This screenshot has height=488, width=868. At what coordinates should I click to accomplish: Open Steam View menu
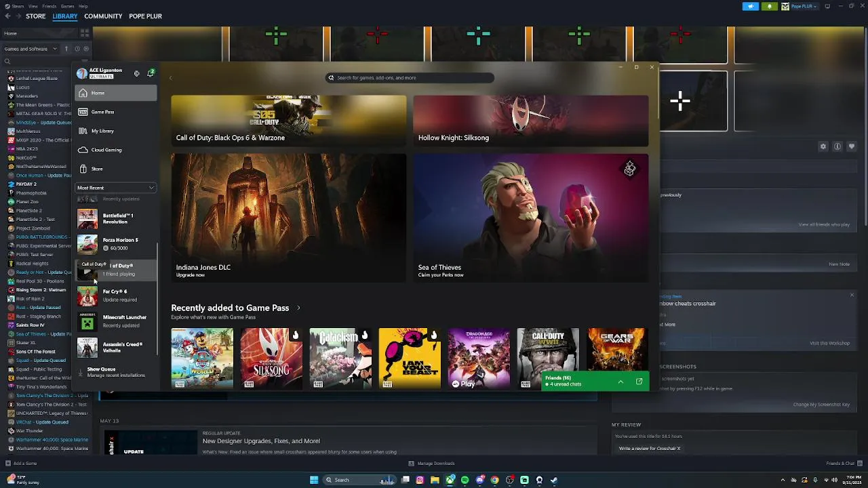tap(33, 6)
